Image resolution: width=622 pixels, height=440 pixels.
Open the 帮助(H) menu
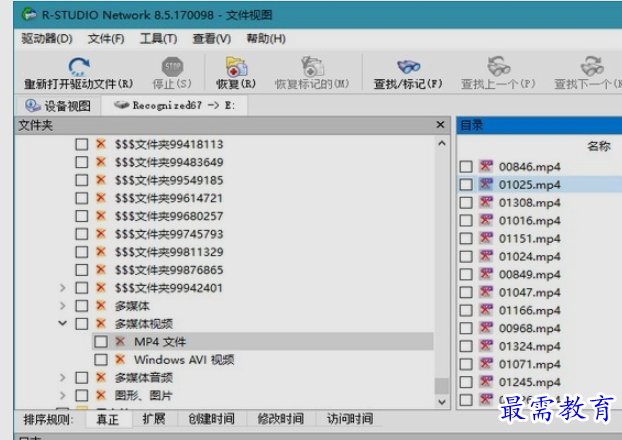266,38
